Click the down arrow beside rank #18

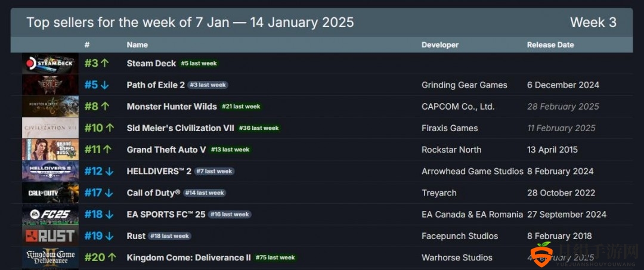coord(109,214)
